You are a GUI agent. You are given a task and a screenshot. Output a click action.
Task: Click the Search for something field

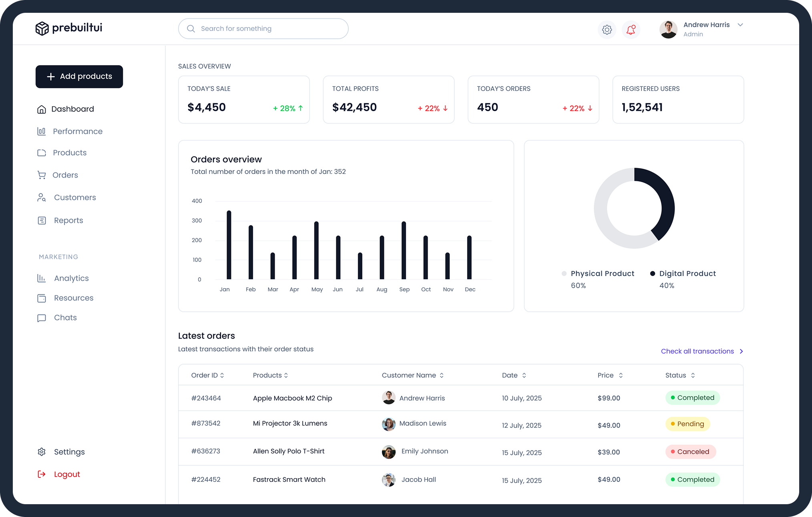click(263, 29)
